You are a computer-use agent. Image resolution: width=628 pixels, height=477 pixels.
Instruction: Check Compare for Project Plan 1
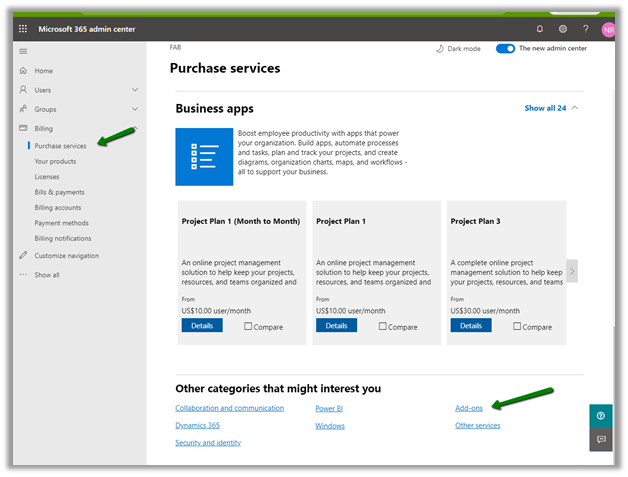pyautogui.click(x=383, y=326)
